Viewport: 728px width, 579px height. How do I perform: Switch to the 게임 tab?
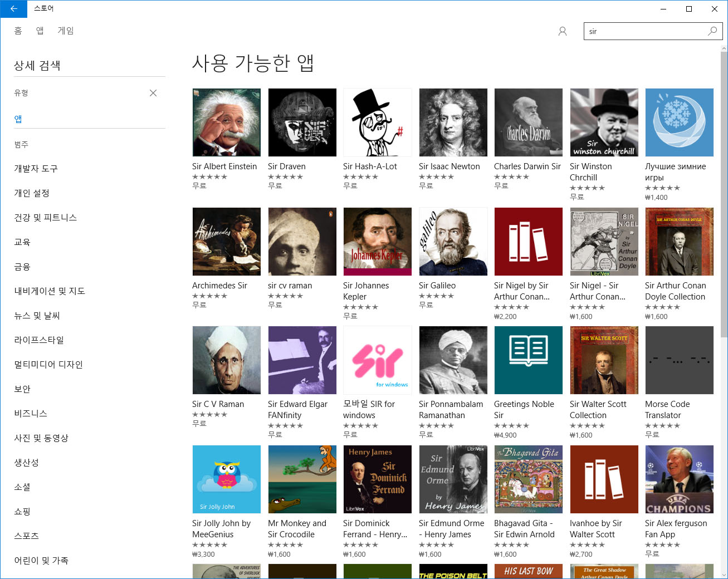point(66,31)
